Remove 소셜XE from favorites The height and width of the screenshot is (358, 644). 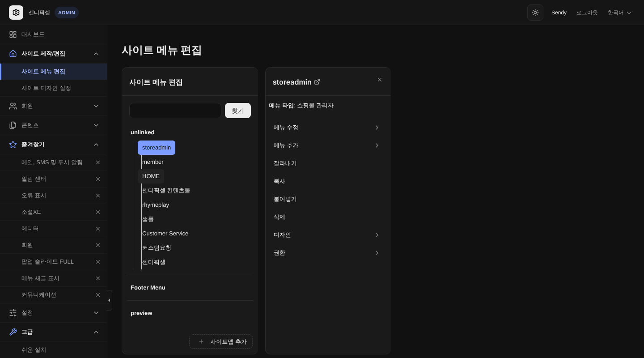click(98, 212)
